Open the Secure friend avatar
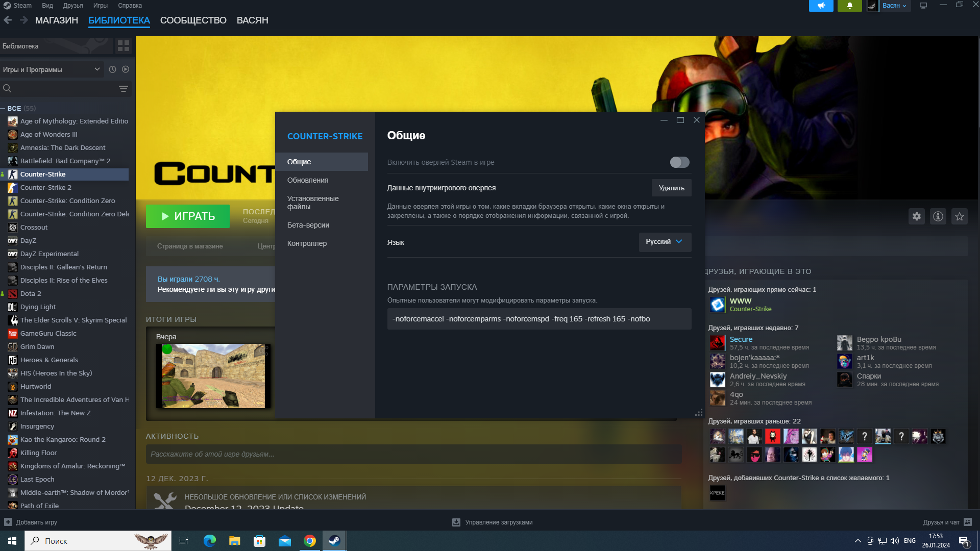Viewport: 980px width, 551px height. [717, 343]
